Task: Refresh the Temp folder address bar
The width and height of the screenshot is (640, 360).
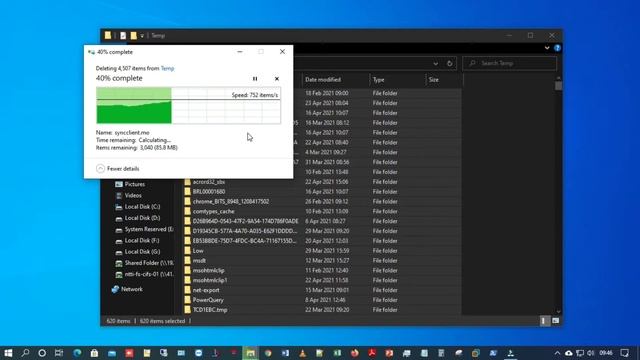Action: 449,63
